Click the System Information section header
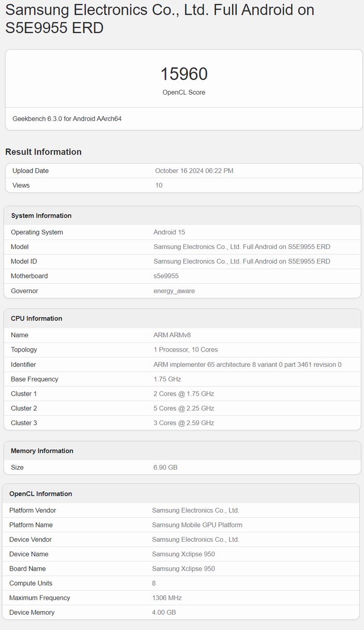Screen dimensions: 364x630 tap(41, 215)
